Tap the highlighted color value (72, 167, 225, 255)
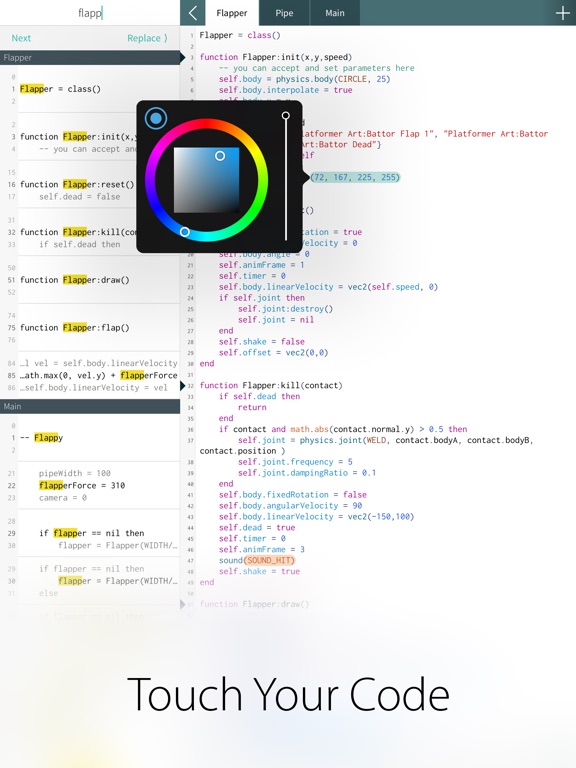Screen dimensions: 576x768 coord(356,177)
